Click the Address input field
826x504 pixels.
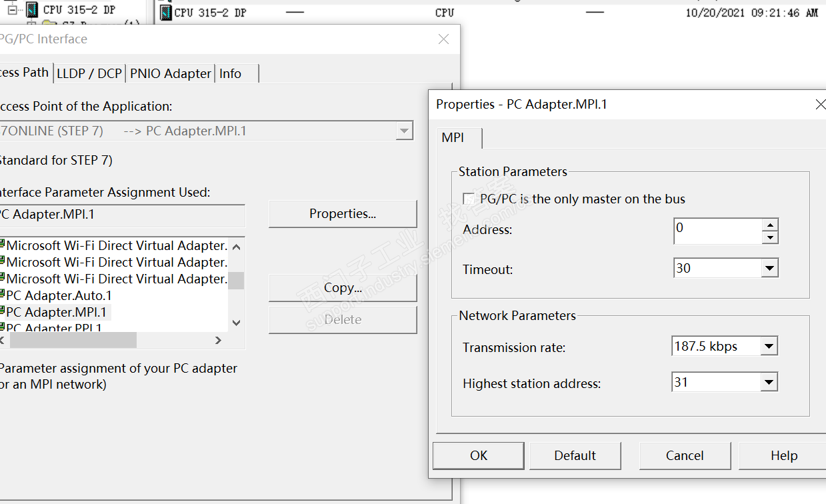pos(717,231)
